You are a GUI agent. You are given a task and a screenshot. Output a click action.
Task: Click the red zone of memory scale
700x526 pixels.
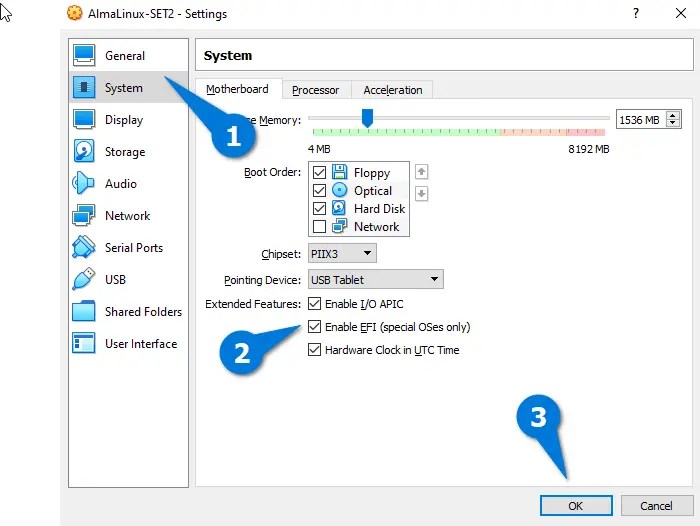coord(586,132)
